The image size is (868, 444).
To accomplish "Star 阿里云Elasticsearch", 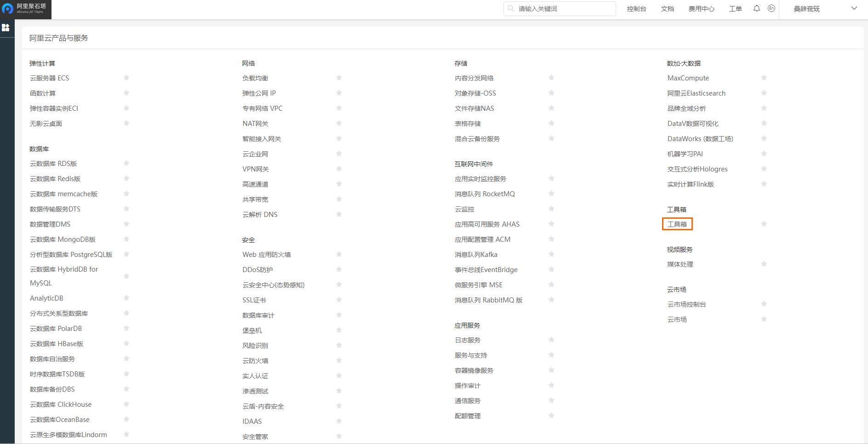I will pos(764,93).
